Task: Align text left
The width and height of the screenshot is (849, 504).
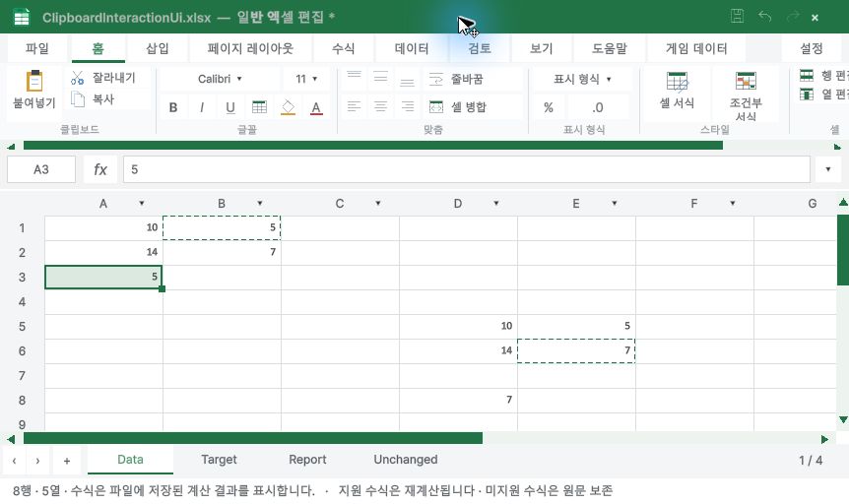Action: point(355,106)
